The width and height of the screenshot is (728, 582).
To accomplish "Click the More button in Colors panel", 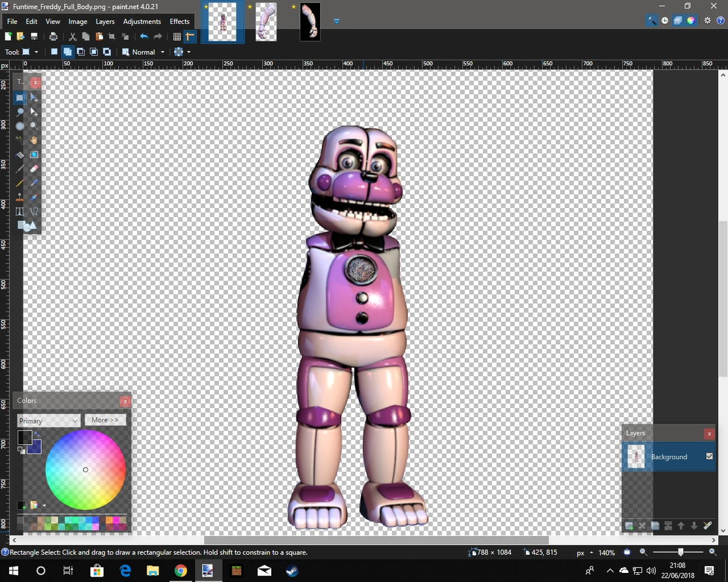I will 105,420.
